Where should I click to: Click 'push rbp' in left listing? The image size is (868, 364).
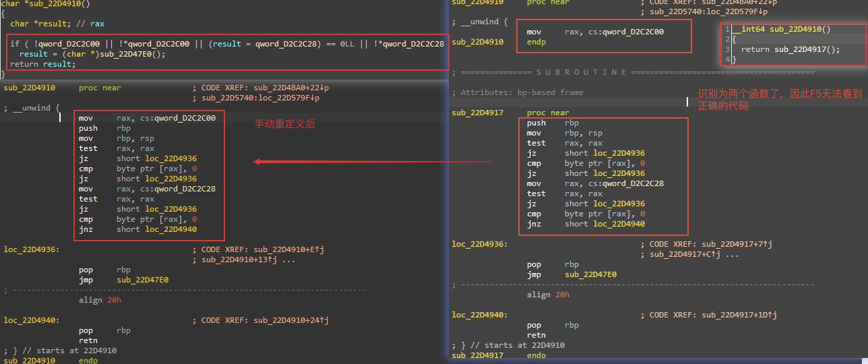point(104,128)
